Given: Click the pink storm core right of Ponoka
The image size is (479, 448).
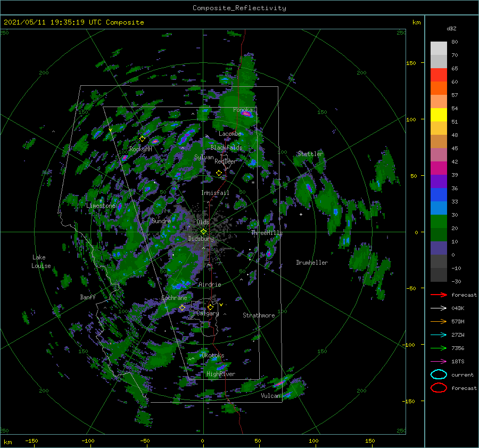Looking at the screenshot, I should click(246, 115).
